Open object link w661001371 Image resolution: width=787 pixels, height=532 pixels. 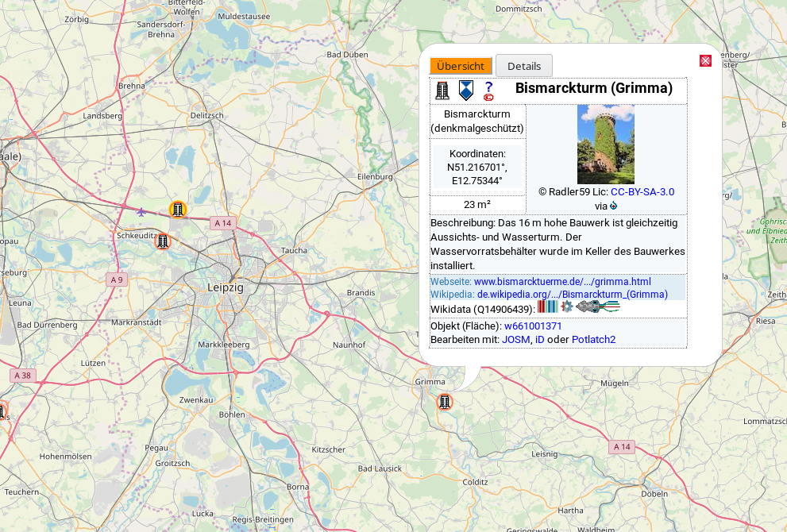(533, 326)
